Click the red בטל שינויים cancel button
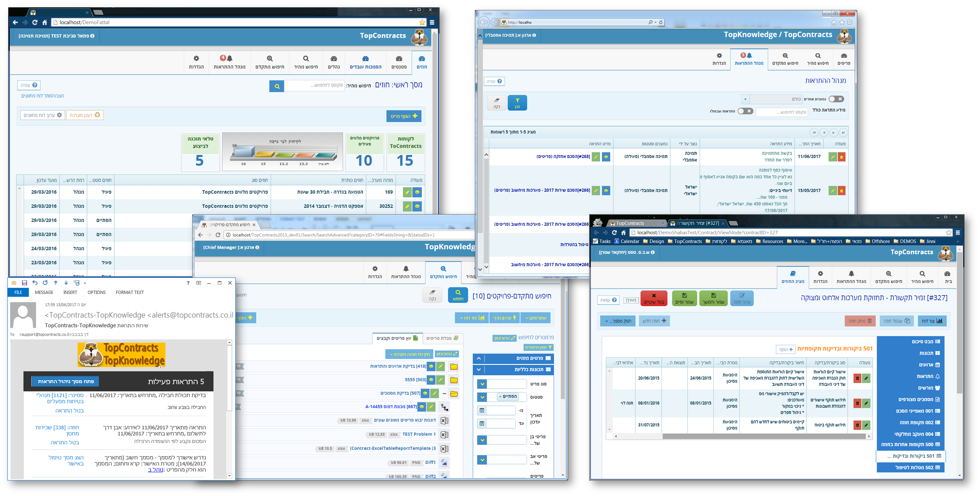Image resolution: width=980 pixels, height=496 pixels. (x=654, y=298)
